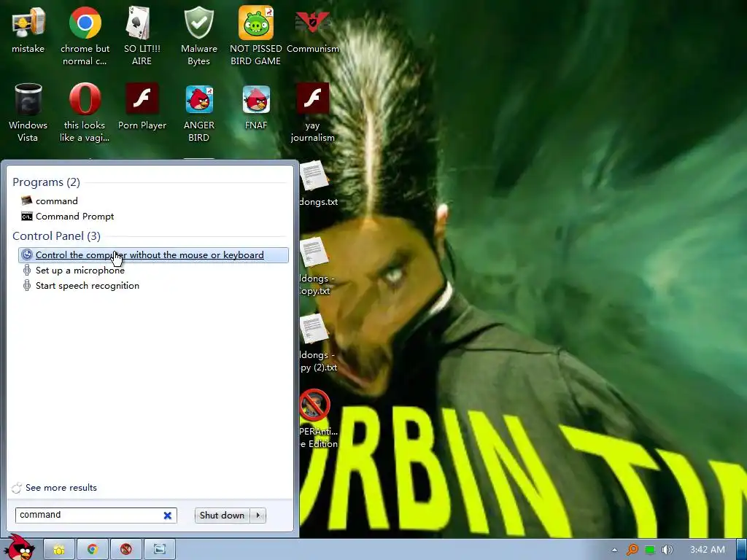The image size is (747, 560).
Task: Click the 'Control Panel (3)' group header
Action: tap(56, 236)
